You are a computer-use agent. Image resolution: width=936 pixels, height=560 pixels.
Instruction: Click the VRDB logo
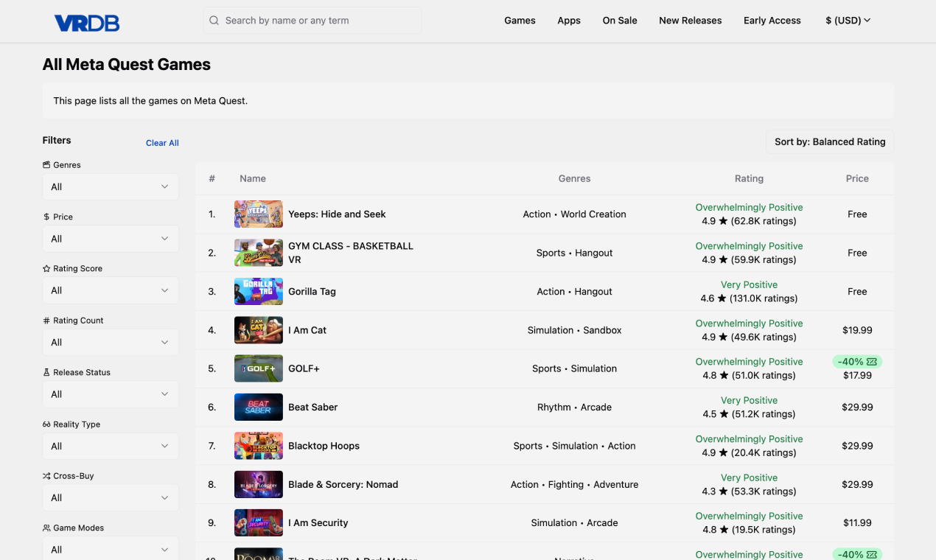coord(87,23)
